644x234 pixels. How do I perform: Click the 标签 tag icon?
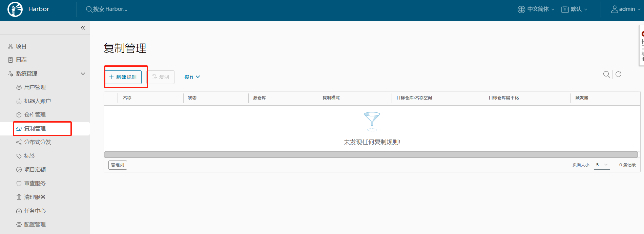pos(19,156)
